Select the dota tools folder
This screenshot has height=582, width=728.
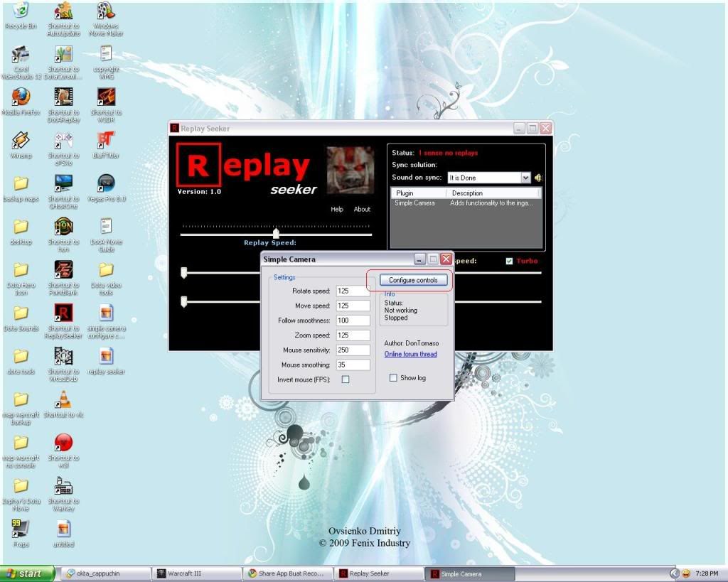click(21, 361)
